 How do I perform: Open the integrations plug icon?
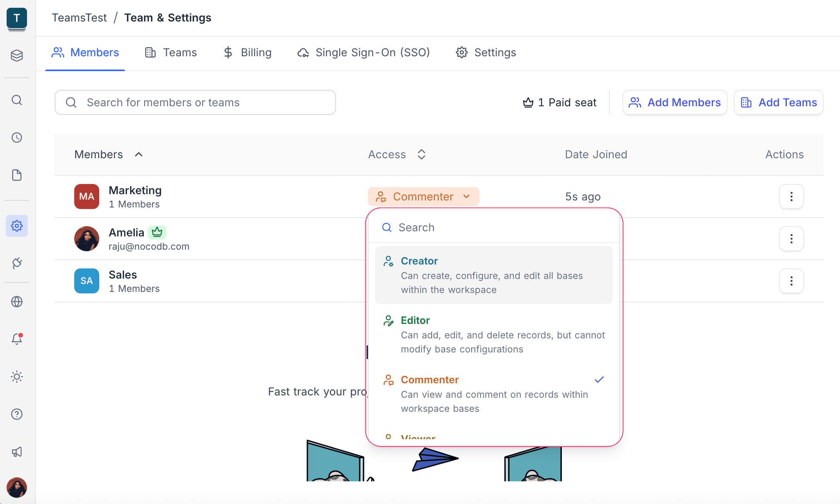pos(16,263)
